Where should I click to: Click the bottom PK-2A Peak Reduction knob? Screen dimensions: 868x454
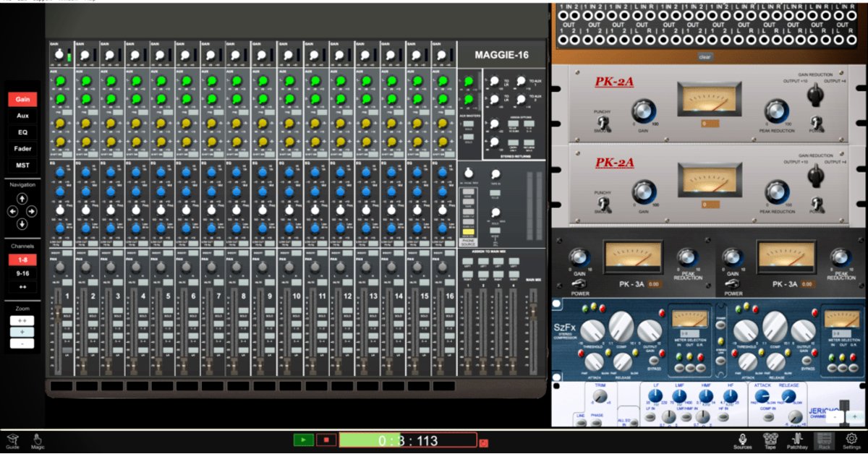[776, 192]
